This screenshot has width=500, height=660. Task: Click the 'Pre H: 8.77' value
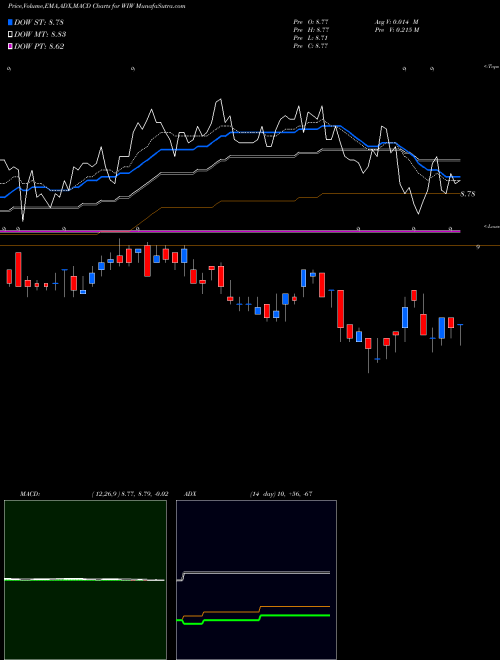click(x=311, y=30)
